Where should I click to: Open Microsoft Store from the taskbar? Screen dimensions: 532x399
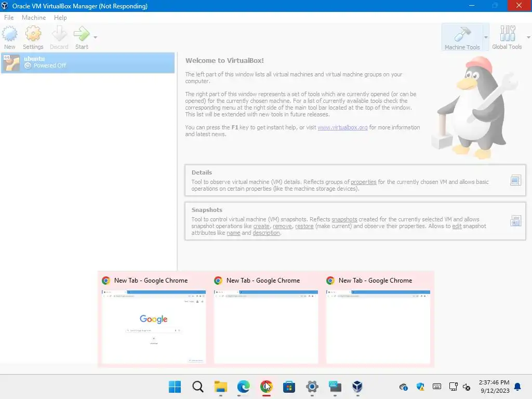click(289, 387)
